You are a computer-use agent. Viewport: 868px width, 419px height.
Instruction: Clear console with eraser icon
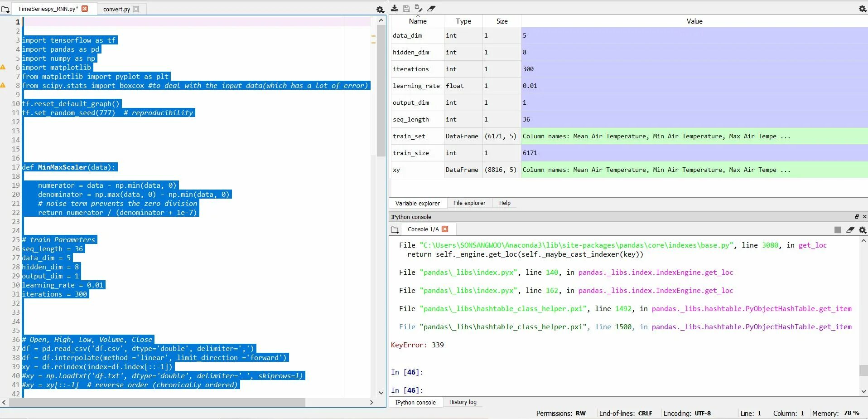(x=850, y=230)
